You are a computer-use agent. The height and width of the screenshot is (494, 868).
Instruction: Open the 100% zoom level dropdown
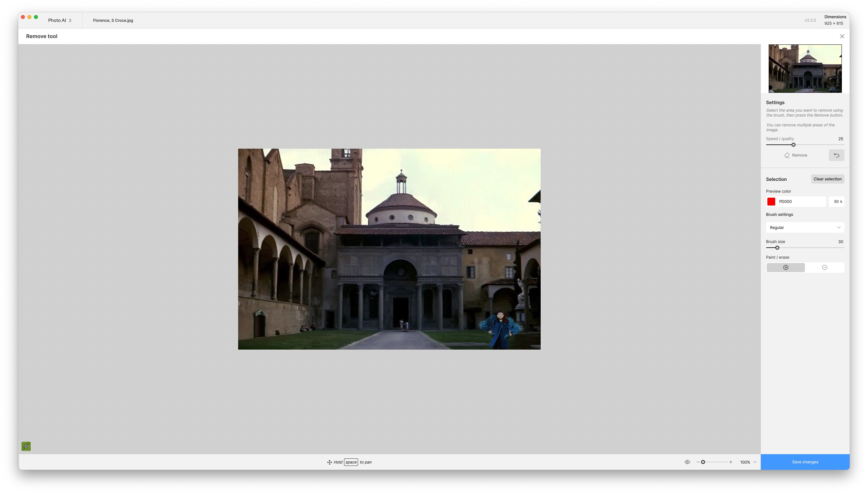748,462
